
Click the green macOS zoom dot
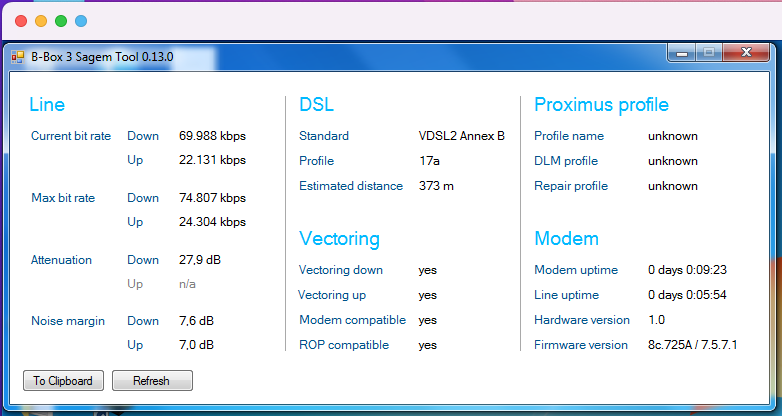[x=61, y=21]
